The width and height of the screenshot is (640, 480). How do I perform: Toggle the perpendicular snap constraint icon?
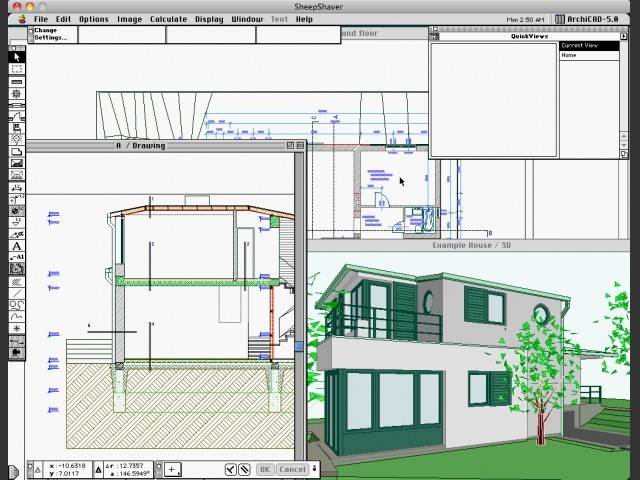click(230, 469)
